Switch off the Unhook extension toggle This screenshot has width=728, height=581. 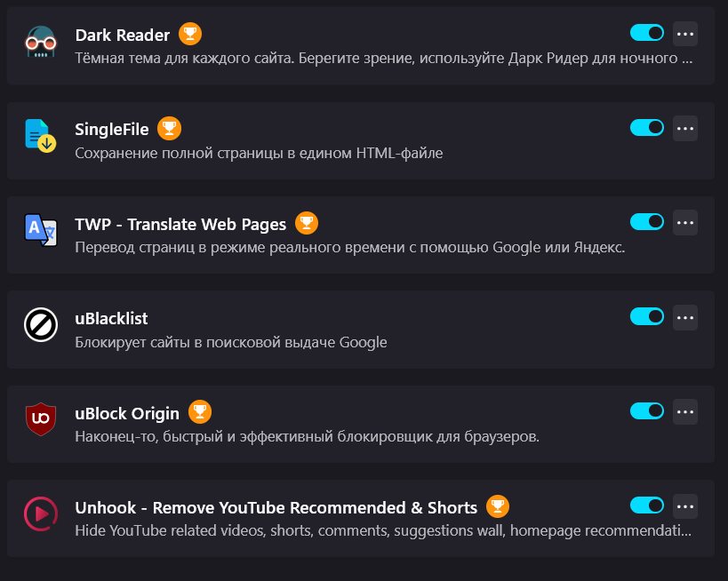click(647, 505)
